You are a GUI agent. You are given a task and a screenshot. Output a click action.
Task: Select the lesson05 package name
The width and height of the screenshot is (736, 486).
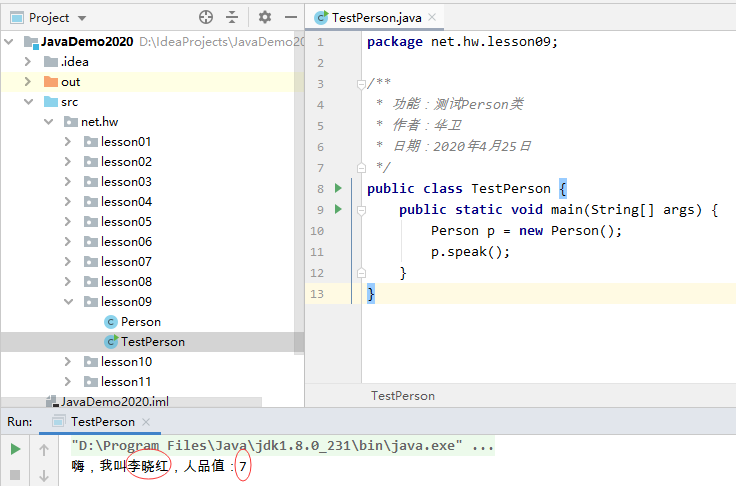point(126,222)
